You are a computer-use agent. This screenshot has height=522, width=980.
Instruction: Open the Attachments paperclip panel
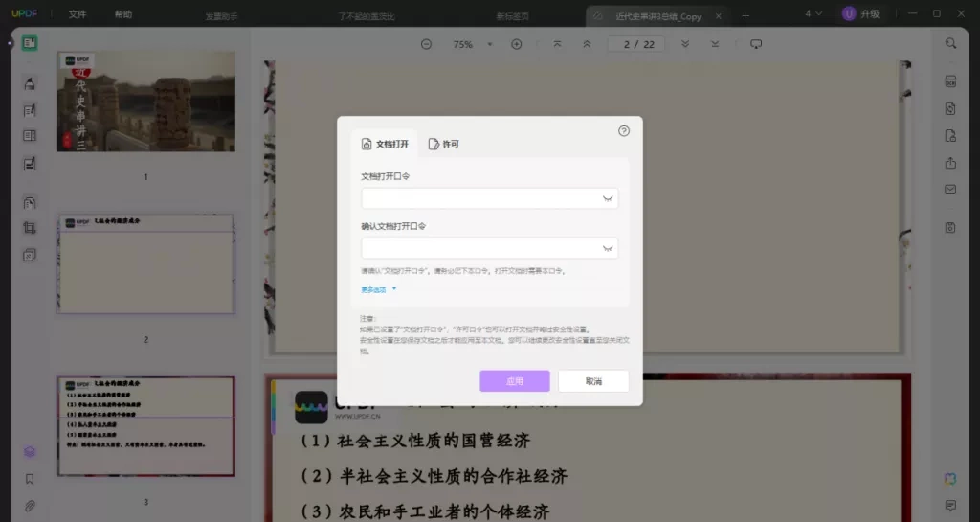(30, 506)
